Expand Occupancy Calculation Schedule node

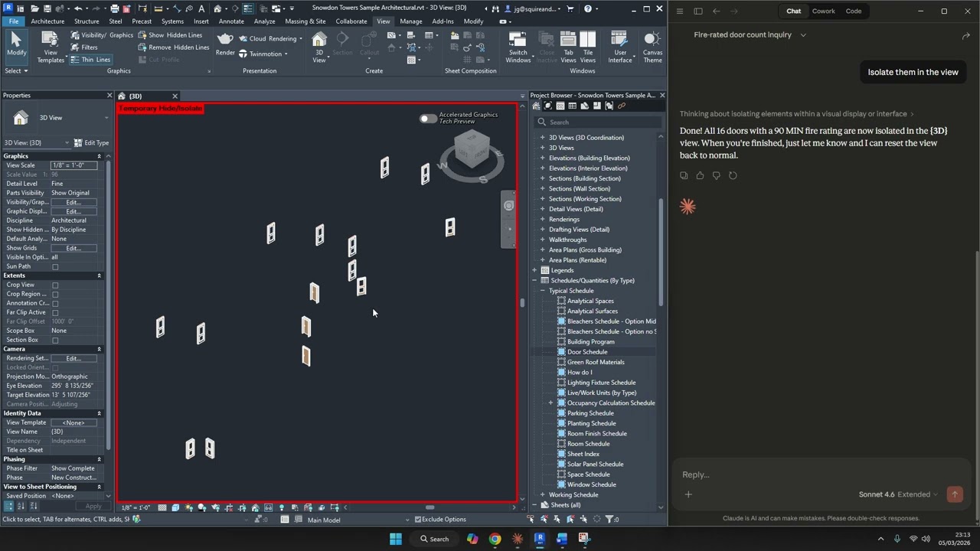(550, 403)
